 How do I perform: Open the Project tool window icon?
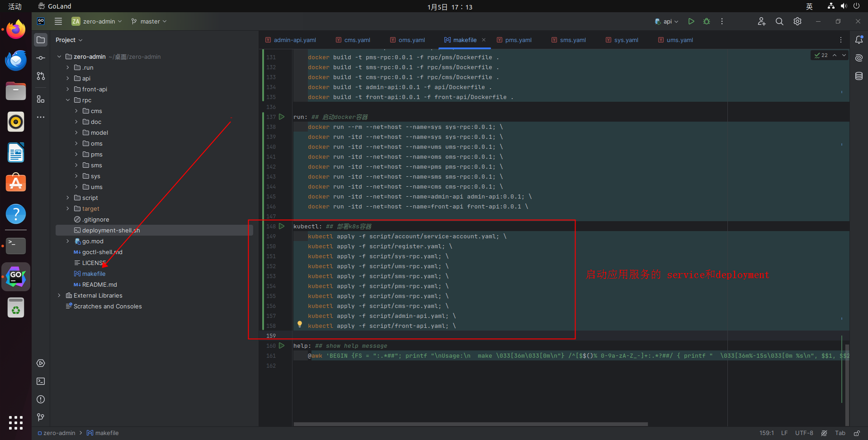[x=41, y=40]
